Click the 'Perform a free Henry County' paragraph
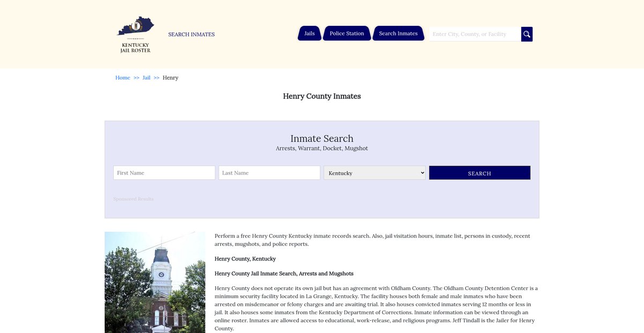644x333 pixels. click(372, 240)
